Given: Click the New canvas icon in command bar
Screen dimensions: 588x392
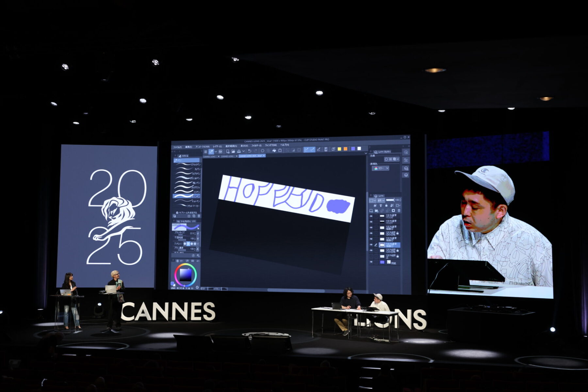Looking at the screenshot, I should pyautogui.click(x=227, y=151).
